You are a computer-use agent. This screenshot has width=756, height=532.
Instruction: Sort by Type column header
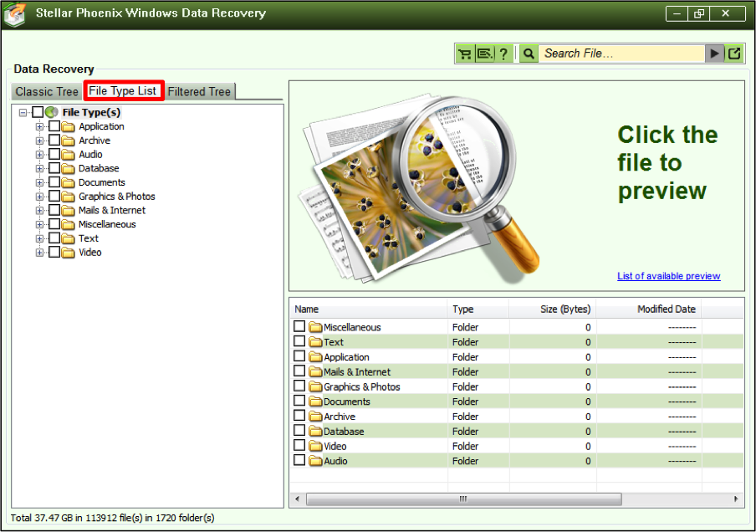click(478, 309)
